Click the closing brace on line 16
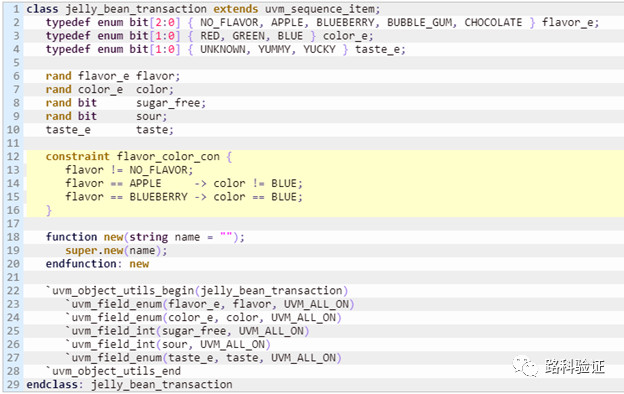The height and width of the screenshot is (394, 624). [49, 210]
